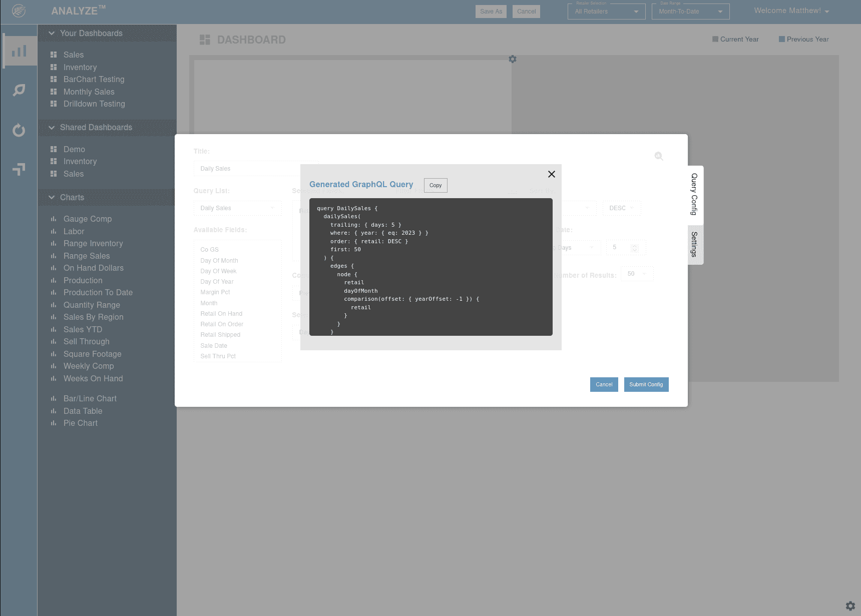
Task: Copy the generated GraphQL query
Action: click(x=435, y=185)
